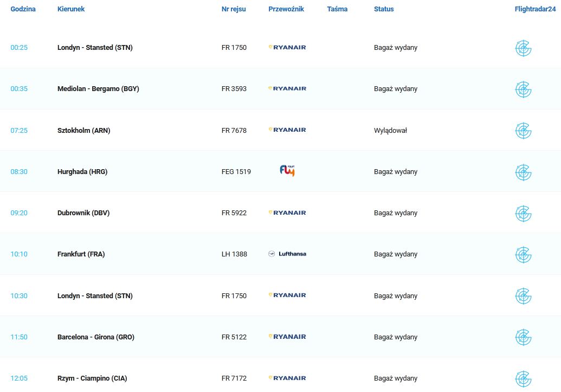Screen dimensions: 561x392
Task: Open radar tracking for Dubrownik FR 5922
Action: (523, 213)
